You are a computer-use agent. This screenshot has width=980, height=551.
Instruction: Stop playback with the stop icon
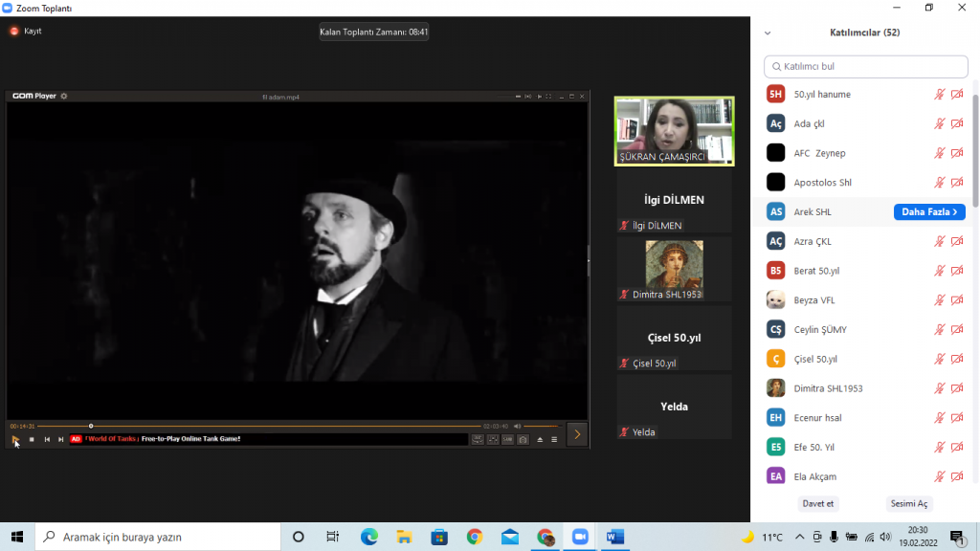coord(32,439)
